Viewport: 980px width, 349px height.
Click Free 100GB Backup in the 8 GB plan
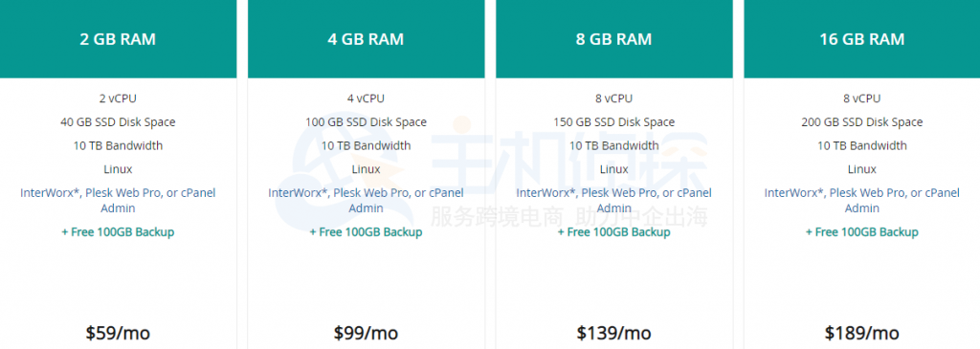[x=613, y=232]
